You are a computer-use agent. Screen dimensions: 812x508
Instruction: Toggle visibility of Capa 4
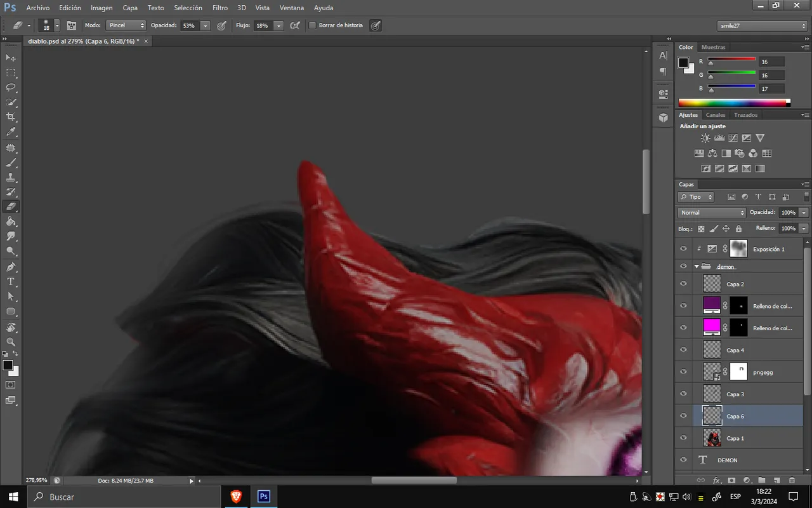[x=683, y=350]
